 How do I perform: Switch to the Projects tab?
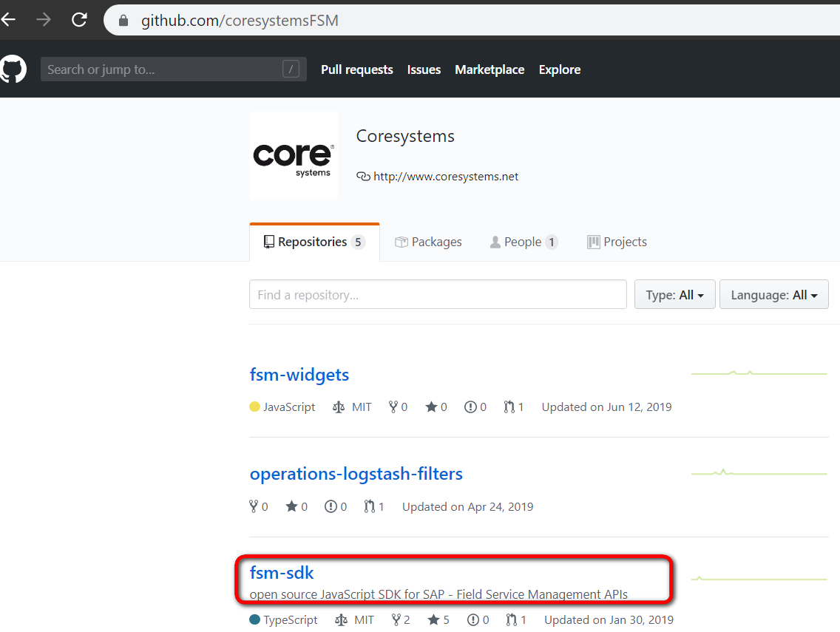[617, 242]
